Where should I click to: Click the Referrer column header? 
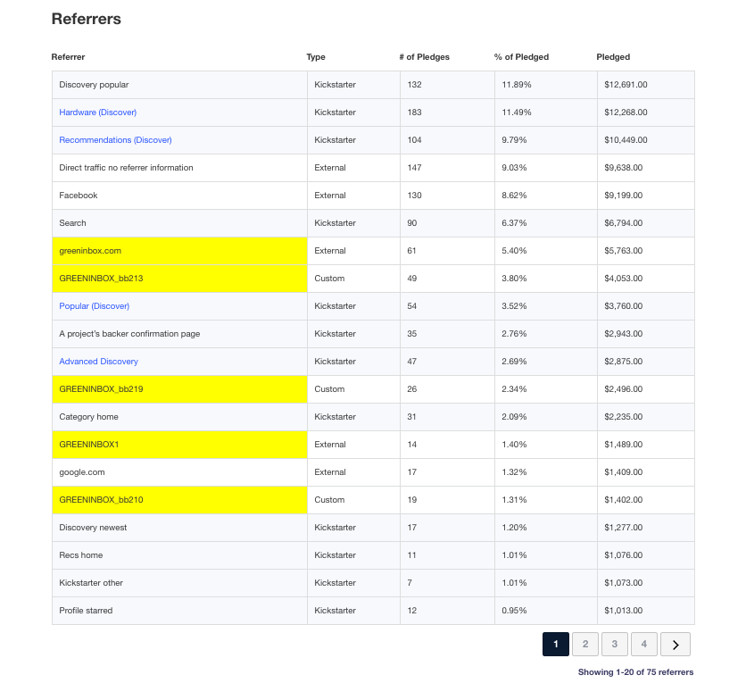point(69,57)
